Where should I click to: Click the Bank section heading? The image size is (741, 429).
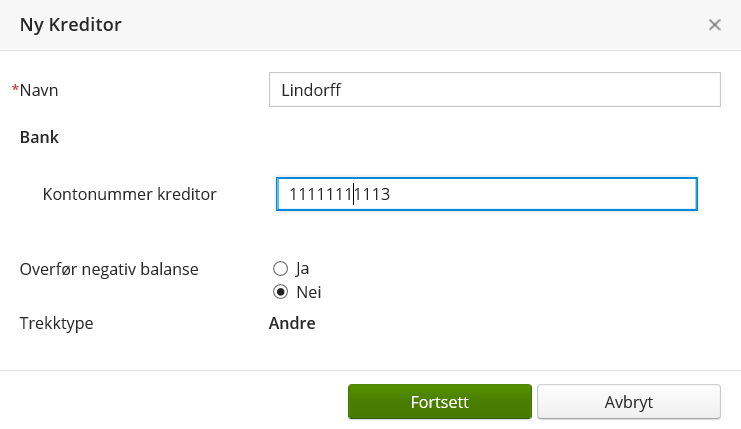coord(39,137)
